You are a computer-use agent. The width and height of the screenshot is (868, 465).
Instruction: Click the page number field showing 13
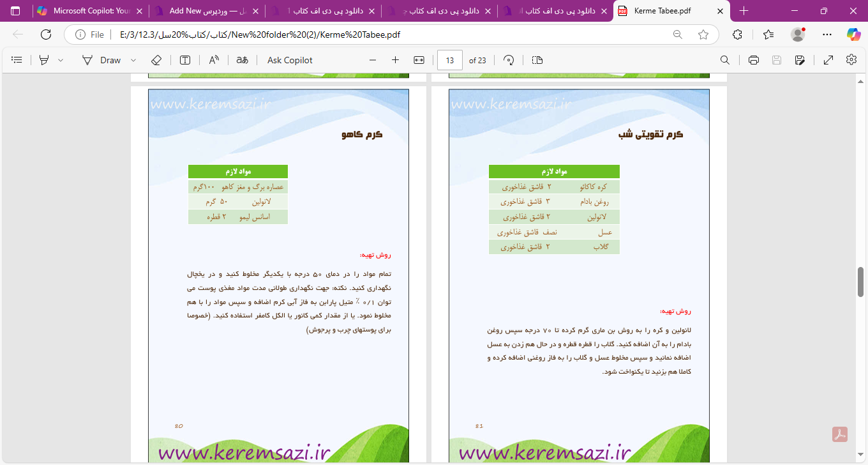point(450,60)
